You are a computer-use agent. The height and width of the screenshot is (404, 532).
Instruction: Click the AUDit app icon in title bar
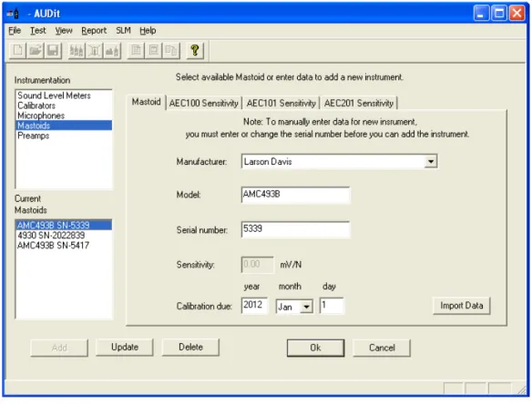point(14,14)
